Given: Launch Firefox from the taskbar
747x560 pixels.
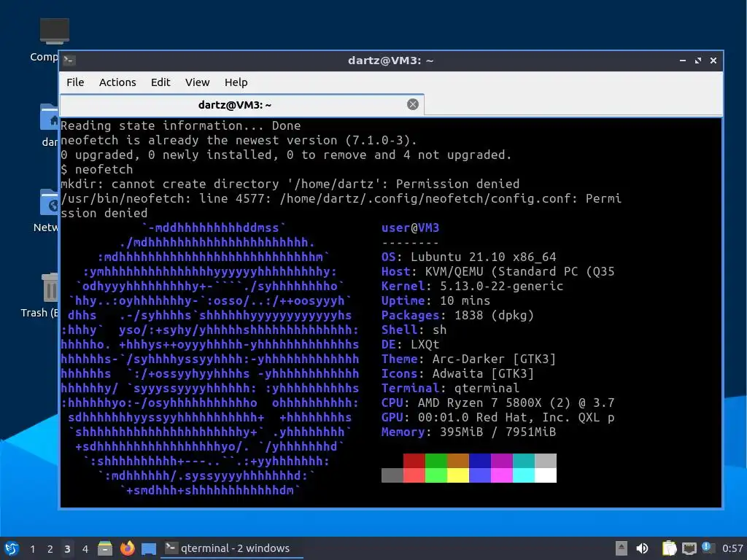Looking at the screenshot, I should tap(127, 548).
